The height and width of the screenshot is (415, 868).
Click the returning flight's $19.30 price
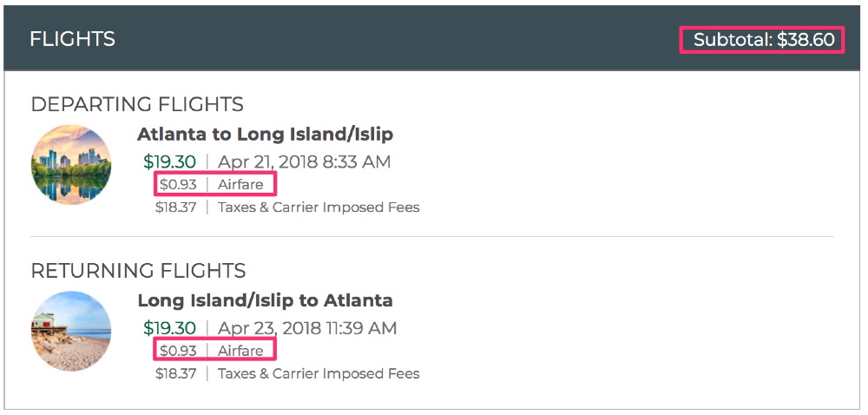[170, 328]
